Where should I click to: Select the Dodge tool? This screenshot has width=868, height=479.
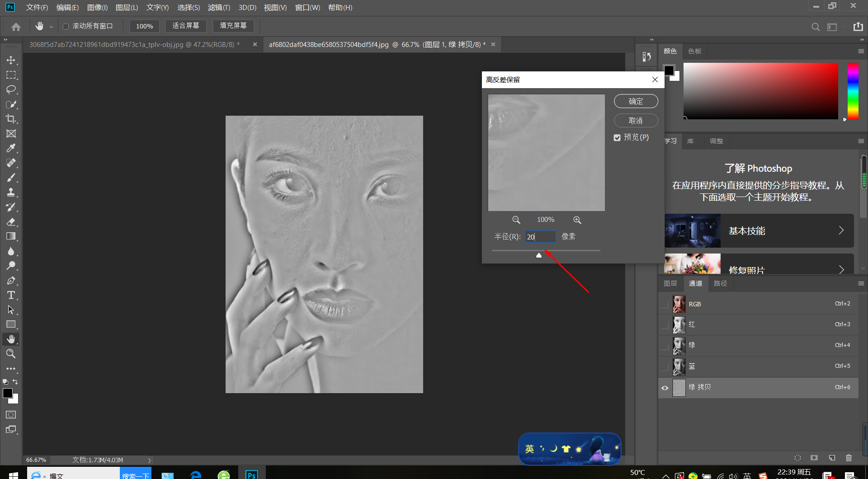pos(11,266)
